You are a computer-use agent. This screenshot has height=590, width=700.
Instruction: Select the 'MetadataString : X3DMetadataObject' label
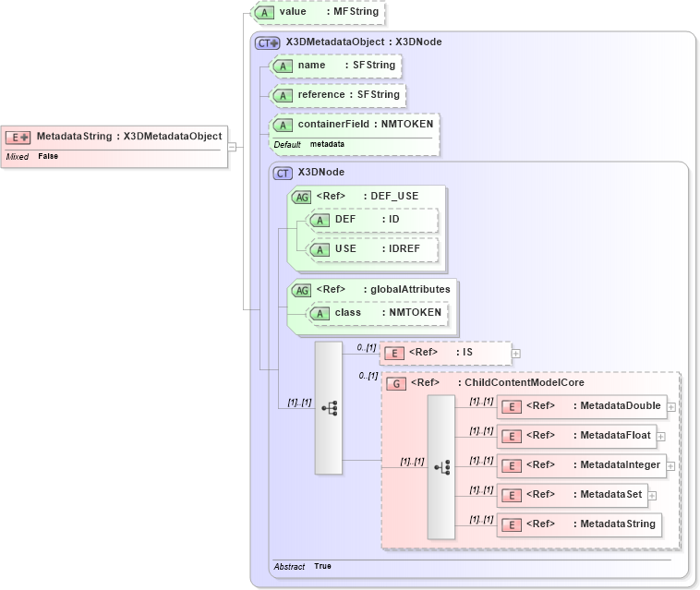pos(129,136)
